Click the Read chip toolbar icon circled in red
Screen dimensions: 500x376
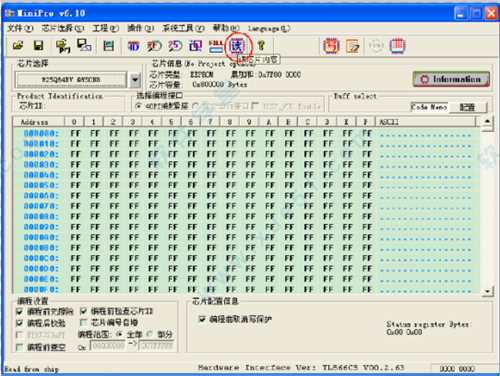pyautogui.click(x=238, y=46)
